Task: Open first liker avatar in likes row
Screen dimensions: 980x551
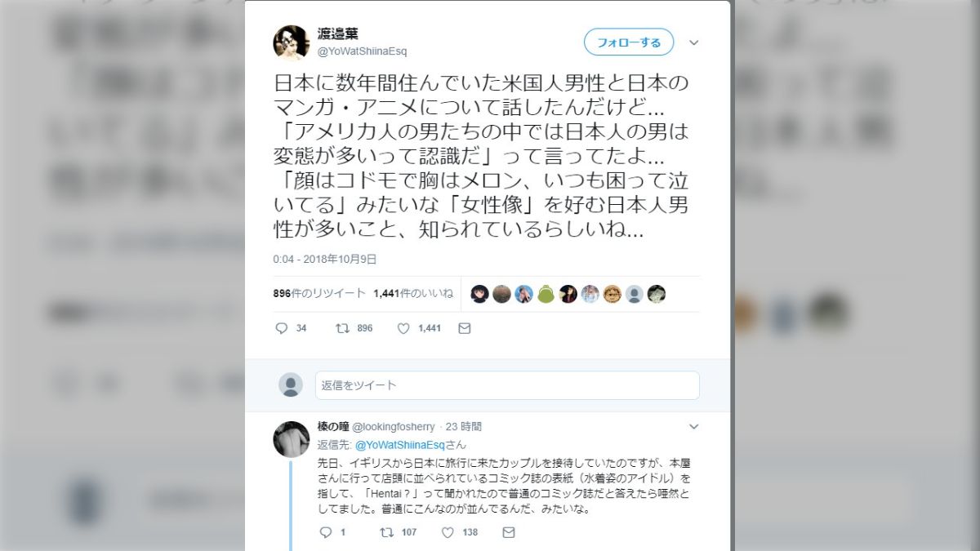Action: pos(480,294)
